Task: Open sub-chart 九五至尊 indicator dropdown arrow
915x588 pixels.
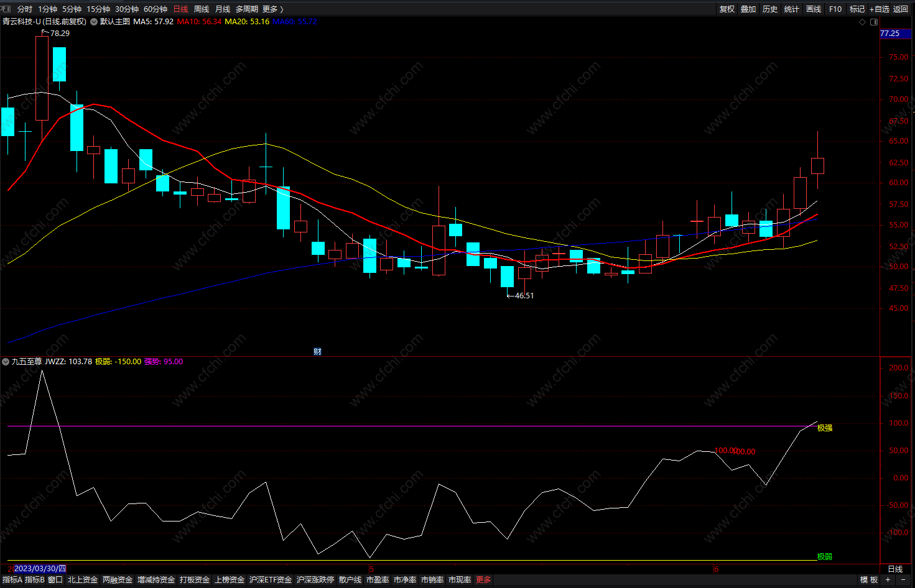Action: point(6,362)
